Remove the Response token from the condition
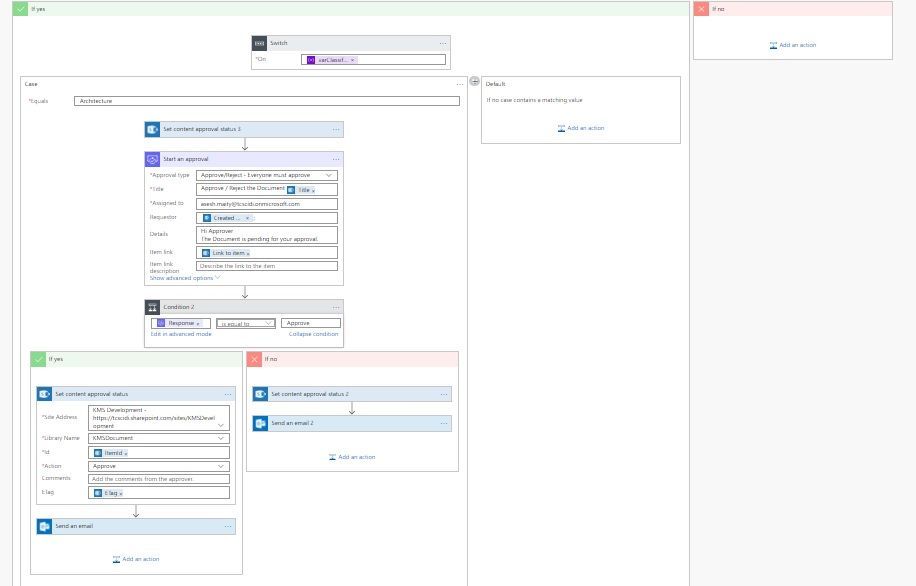916x586 pixels. tap(198, 324)
